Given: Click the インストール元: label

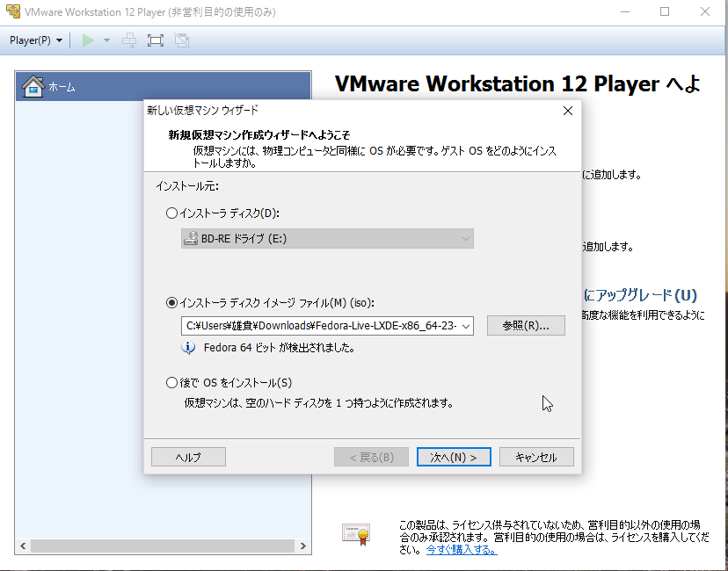Looking at the screenshot, I should click(187, 186).
